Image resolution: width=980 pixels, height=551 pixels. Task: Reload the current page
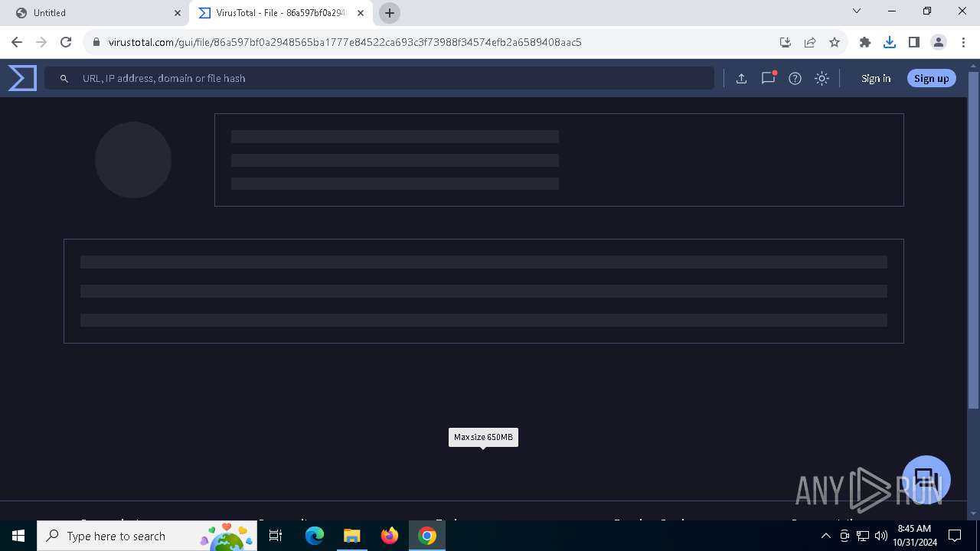pos(66,42)
